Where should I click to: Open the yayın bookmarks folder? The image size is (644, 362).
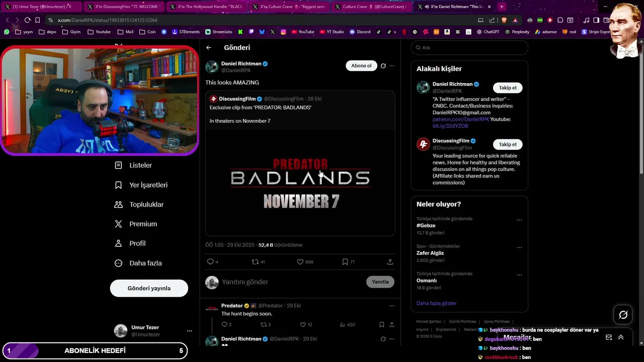click(x=24, y=32)
